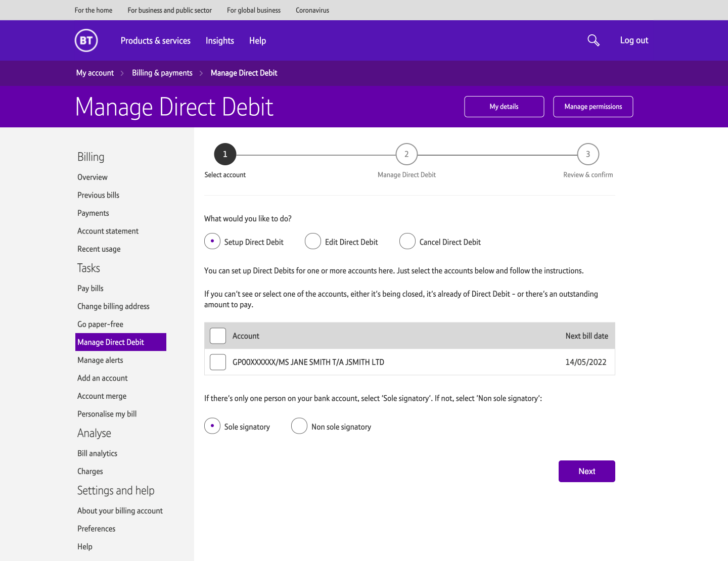The height and width of the screenshot is (561, 728).
Task: Open search with the magnifier icon
Action: click(x=594, y=40)
